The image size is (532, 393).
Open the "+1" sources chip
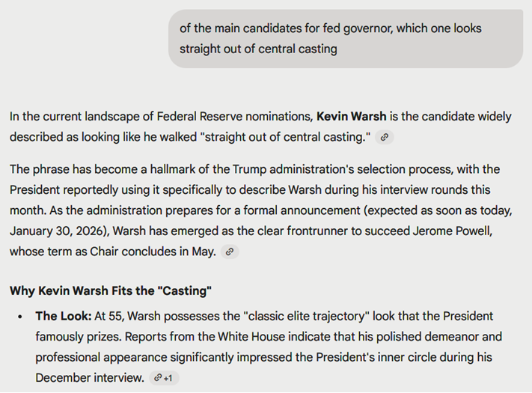tap(163, 378)
